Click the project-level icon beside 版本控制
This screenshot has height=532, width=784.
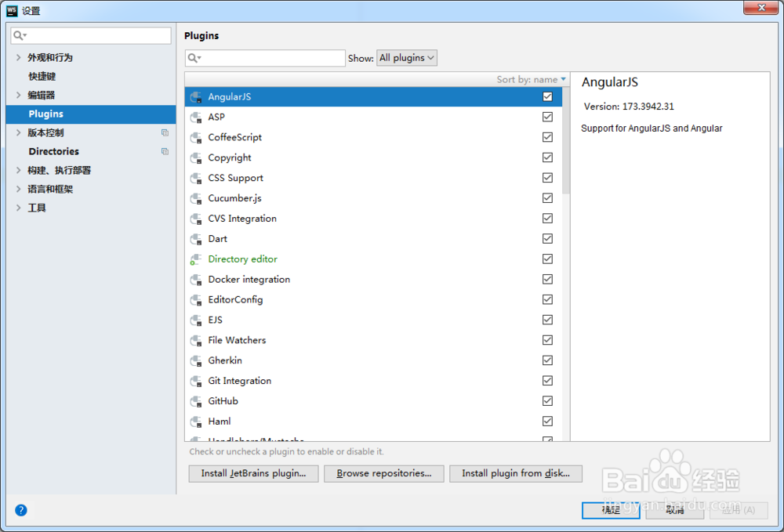pyautogui.click(x=165, y=133)
